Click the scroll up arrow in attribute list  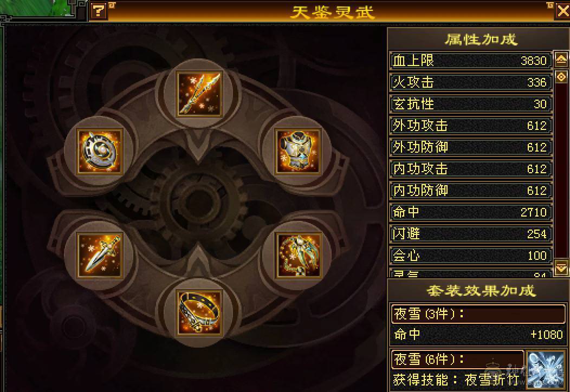(561, 59)
